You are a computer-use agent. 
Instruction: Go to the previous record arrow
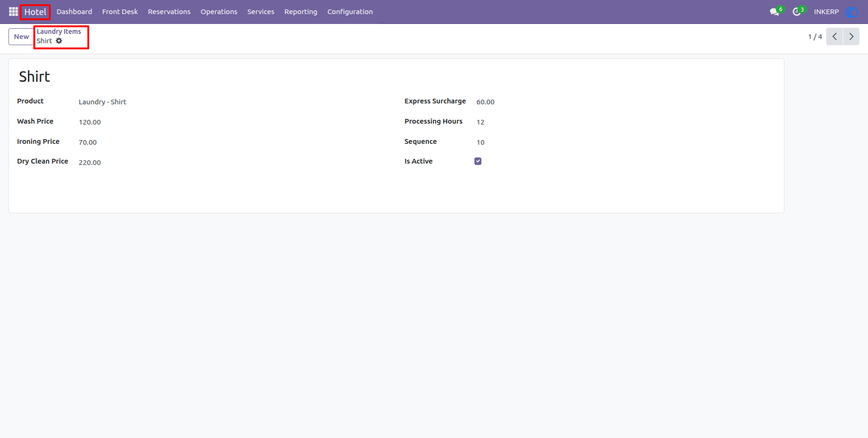pos(834,37)
